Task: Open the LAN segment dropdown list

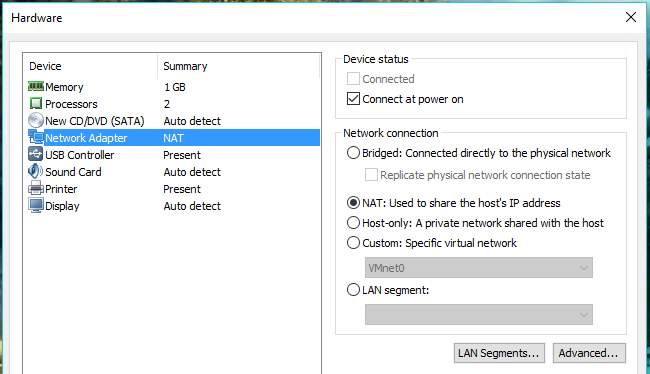Action: click(x=479, y=315)
